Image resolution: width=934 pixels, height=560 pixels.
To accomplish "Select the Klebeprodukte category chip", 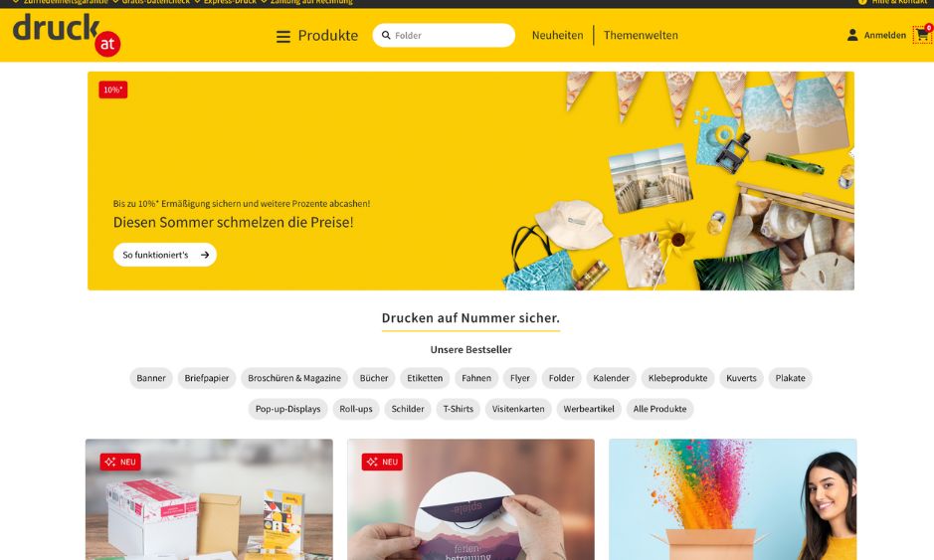I will [x=677, y=378].
